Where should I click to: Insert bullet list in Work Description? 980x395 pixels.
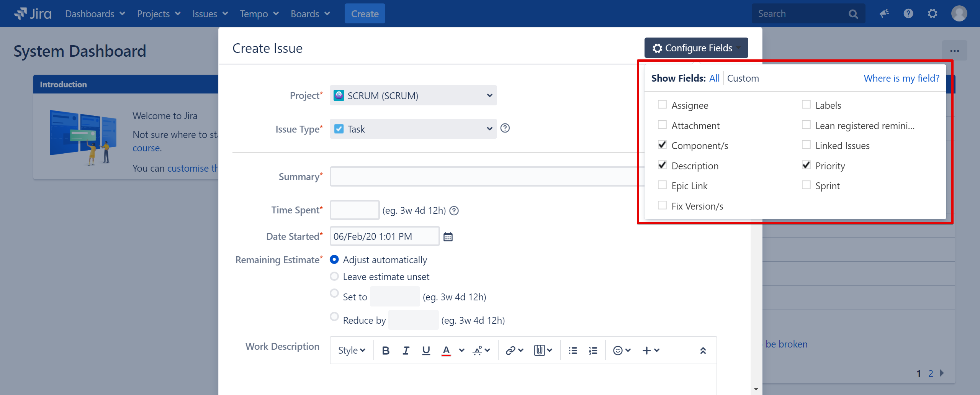573,351
